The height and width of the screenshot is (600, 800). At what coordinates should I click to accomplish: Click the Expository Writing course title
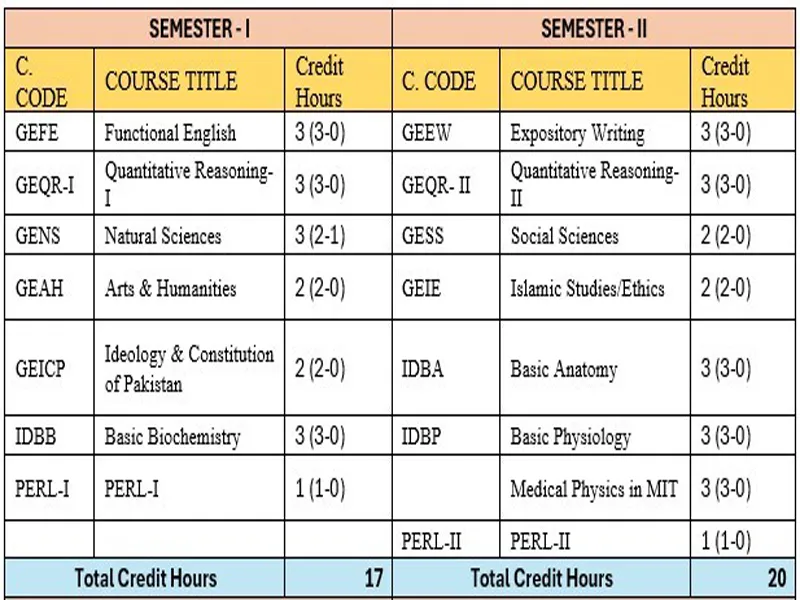pos(577,133)
